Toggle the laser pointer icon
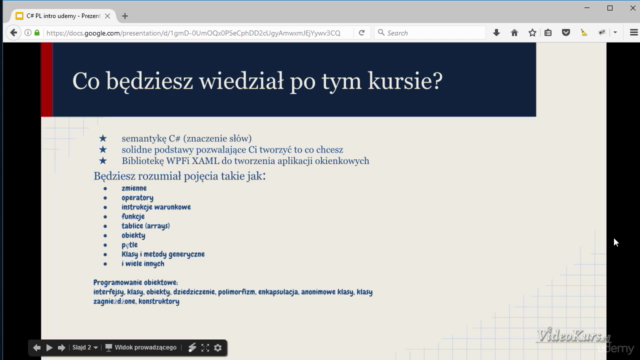640x360 pixels. [192, 348]
